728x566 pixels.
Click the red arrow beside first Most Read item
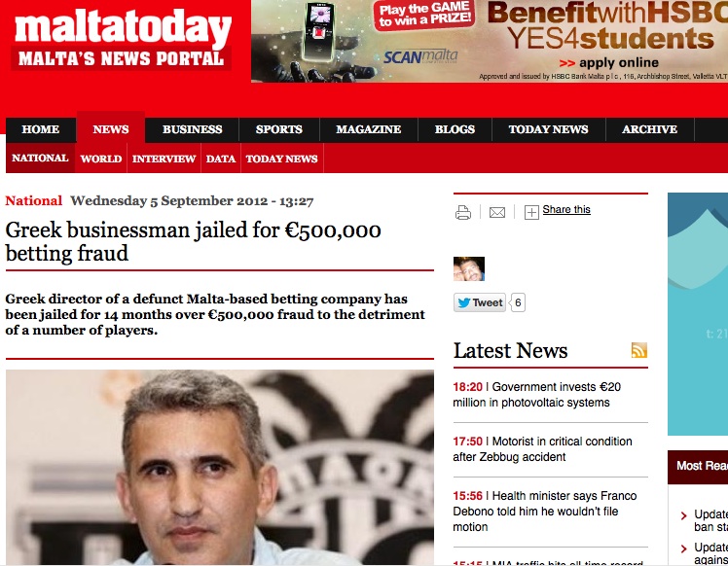point(683,515)
